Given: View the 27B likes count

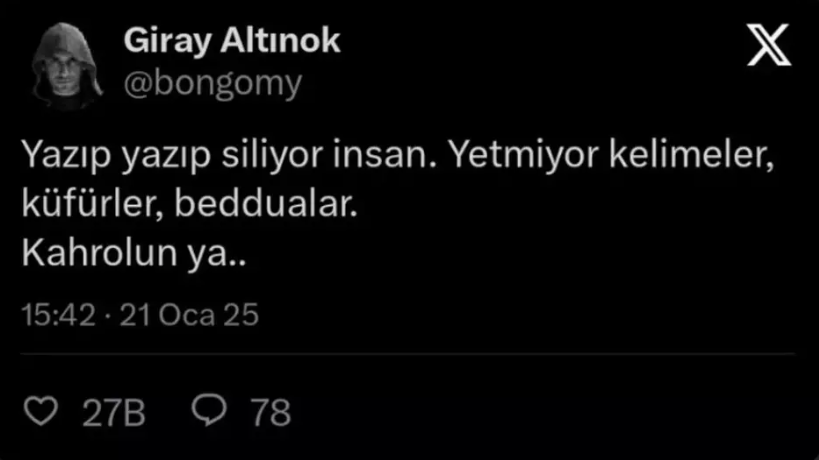Looking at the screenshot, I should pos(113,412).
